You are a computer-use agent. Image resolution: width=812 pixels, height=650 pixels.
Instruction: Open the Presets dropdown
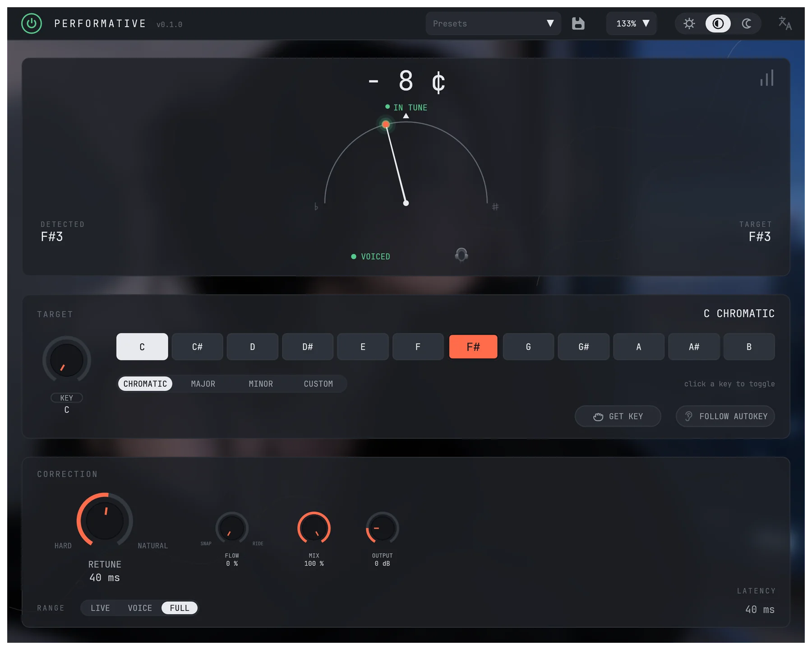click(493, 23)
